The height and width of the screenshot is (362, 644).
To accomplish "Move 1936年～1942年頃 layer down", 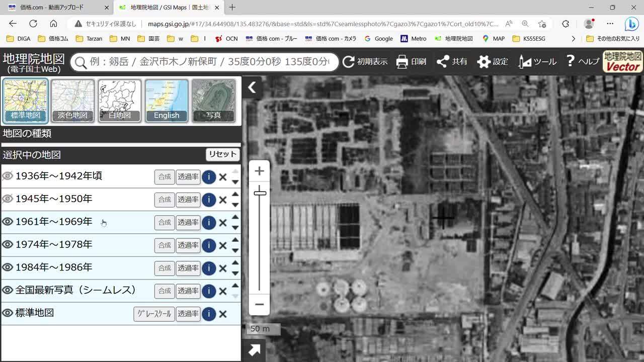I will [235, 182].
